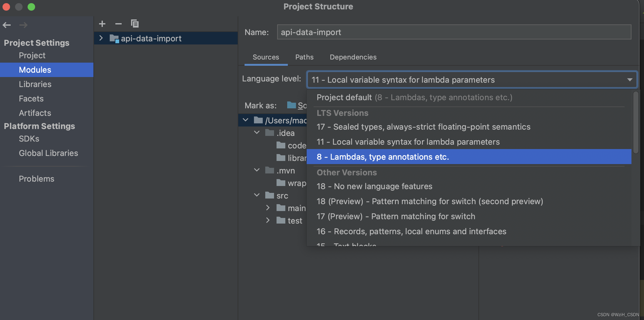The height and width of the screenshot is (320, 644).
Task: Collapse the .mvn folder node
Action: pyautogui.click(x=257, y=170)
